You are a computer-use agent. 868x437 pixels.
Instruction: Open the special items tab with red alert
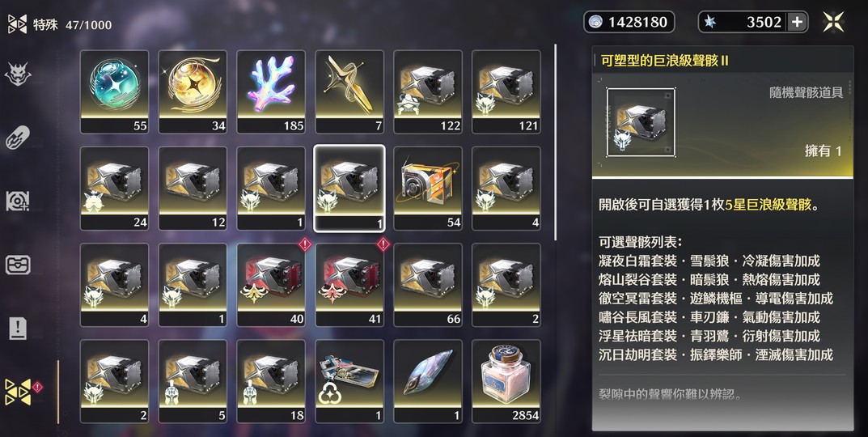coord(18,392)
